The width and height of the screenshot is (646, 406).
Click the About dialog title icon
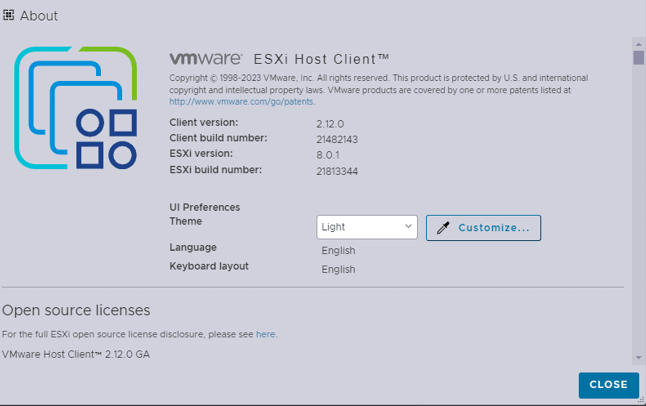click(x=8, y=15)
